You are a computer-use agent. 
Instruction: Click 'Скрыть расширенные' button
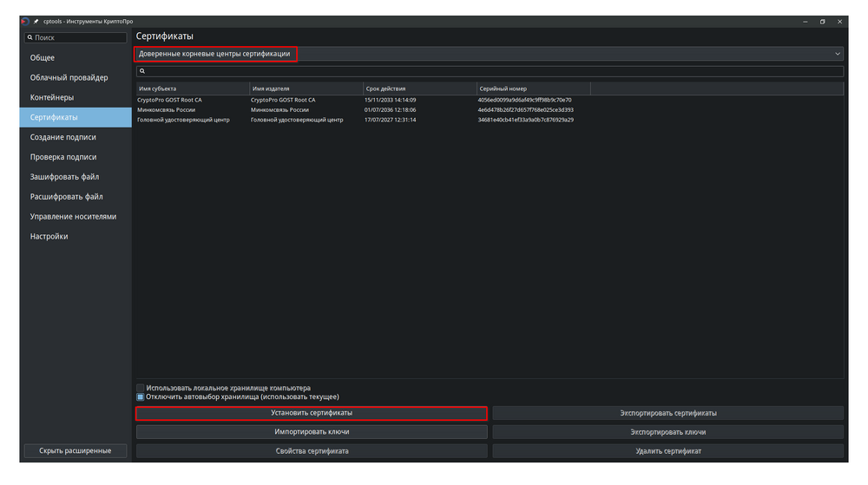(x=76, y=450)
